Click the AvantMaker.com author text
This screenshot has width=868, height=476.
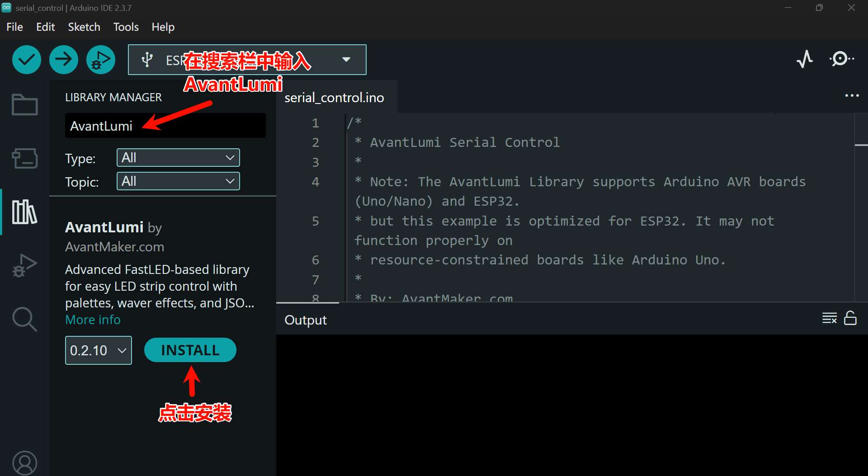(115, 247)
